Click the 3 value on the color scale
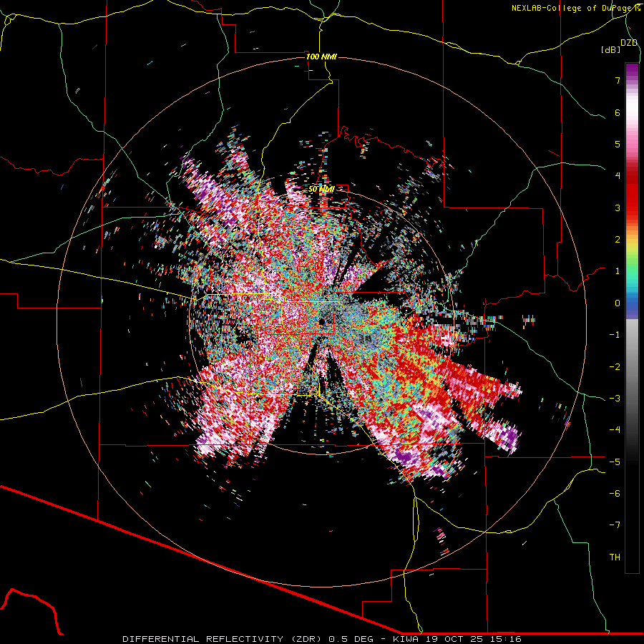644x644 pixels. point(618,208)
